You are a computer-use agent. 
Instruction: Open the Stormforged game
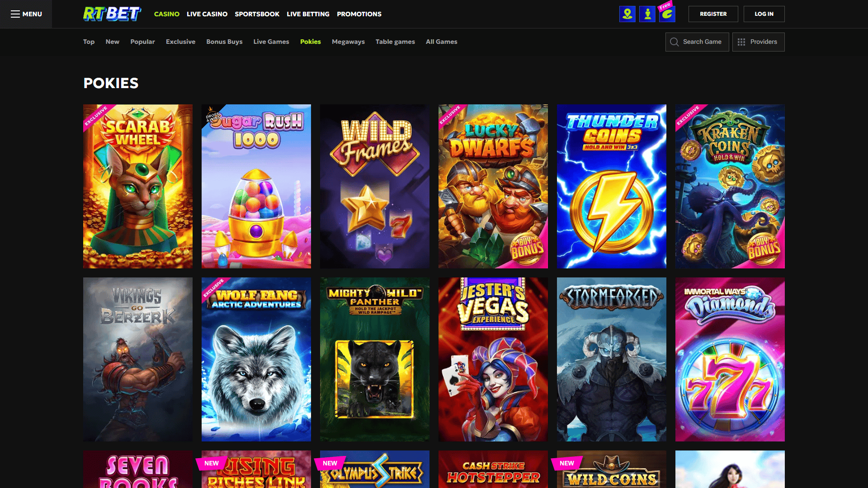612,359
